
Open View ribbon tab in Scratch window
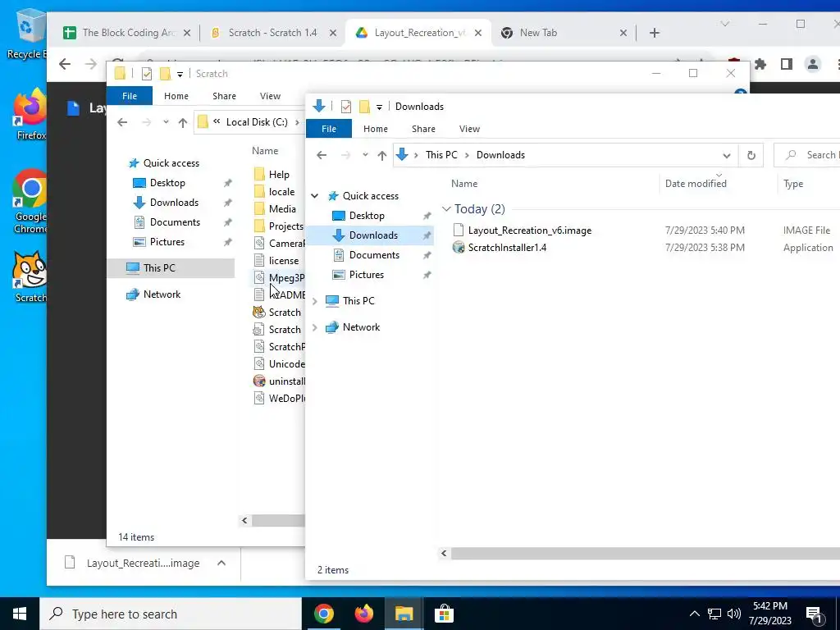[x=270, y=97]
